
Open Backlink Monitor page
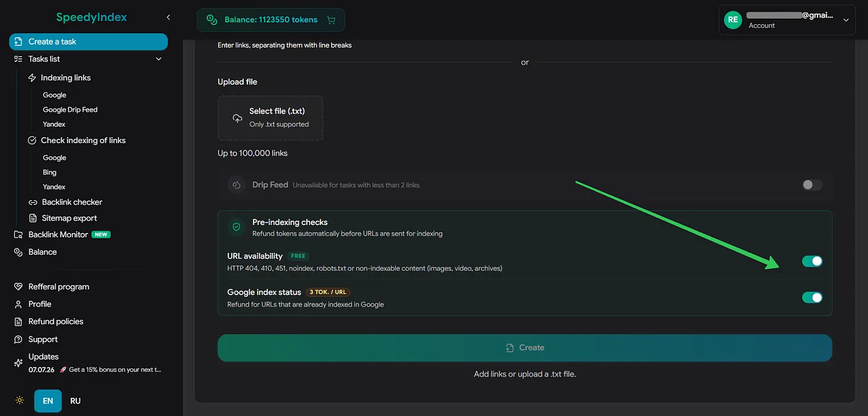[x=57, y=235]
